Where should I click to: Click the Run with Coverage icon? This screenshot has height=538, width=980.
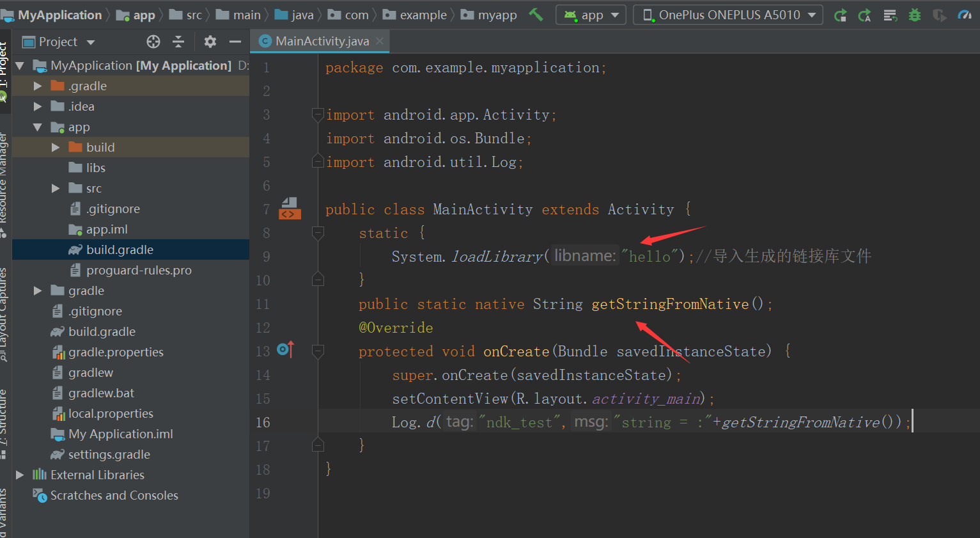[940, 15]
